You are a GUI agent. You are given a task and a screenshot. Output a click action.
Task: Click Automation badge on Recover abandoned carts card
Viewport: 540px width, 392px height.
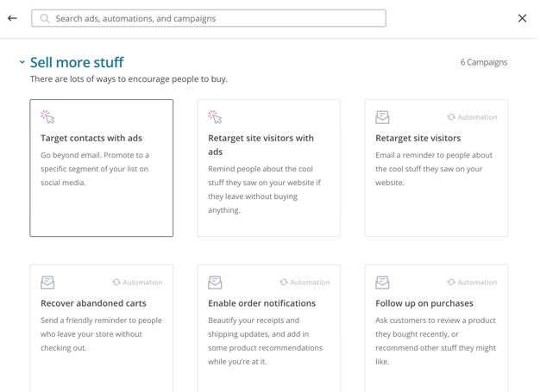pos(137,283)
